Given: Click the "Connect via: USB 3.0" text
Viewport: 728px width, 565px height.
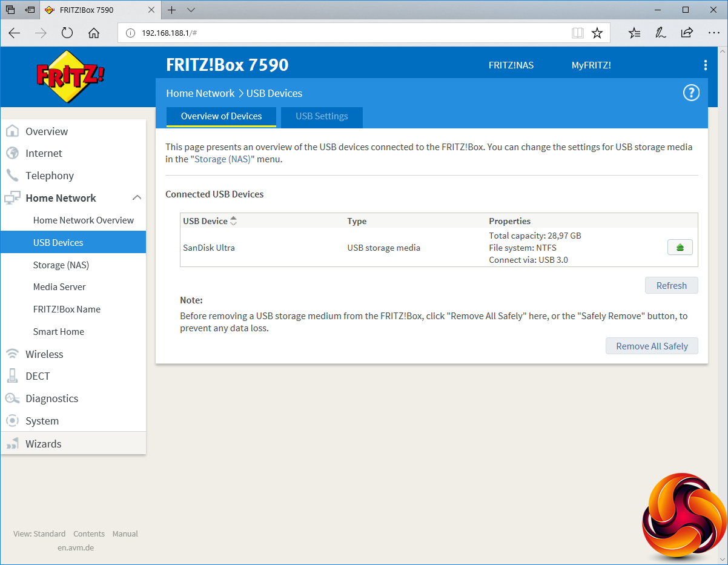Looking at the screenshot, I should [528, 260].
